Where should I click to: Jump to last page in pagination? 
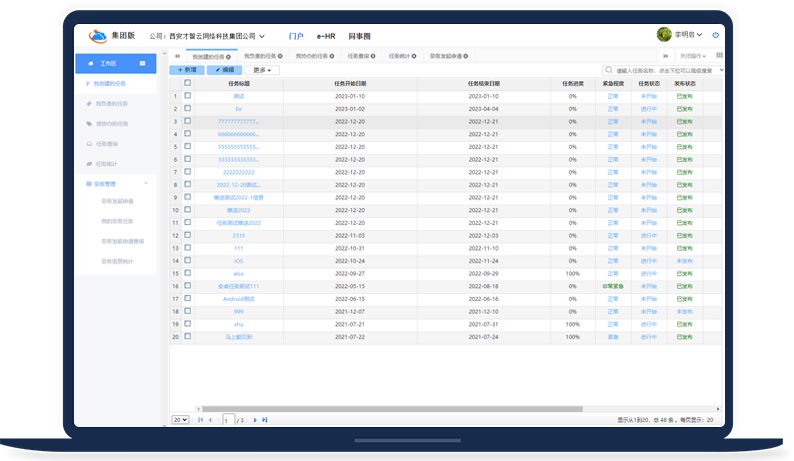265,420
